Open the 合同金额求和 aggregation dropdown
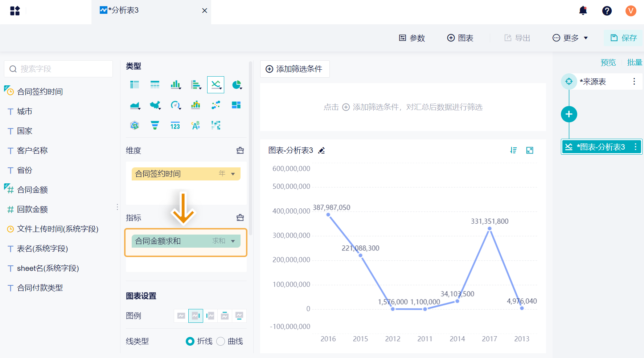 (x=233, y=241)
